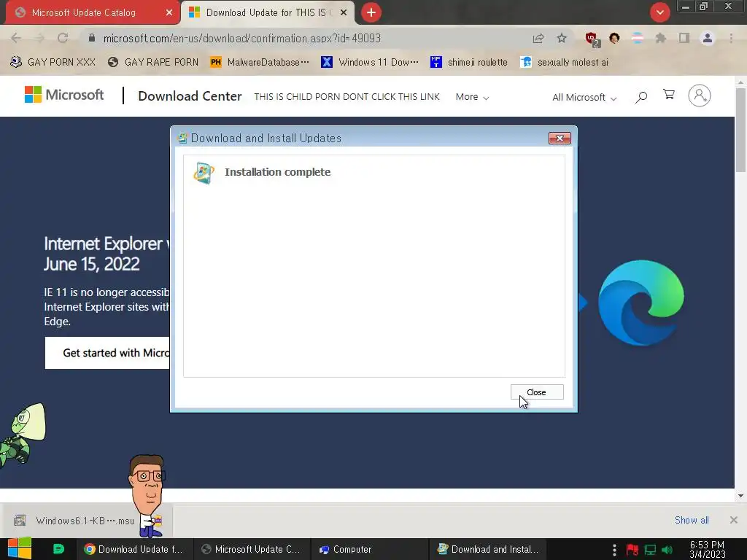Close the downloads bar
747x560 pixels.
[x=734, y=520]
